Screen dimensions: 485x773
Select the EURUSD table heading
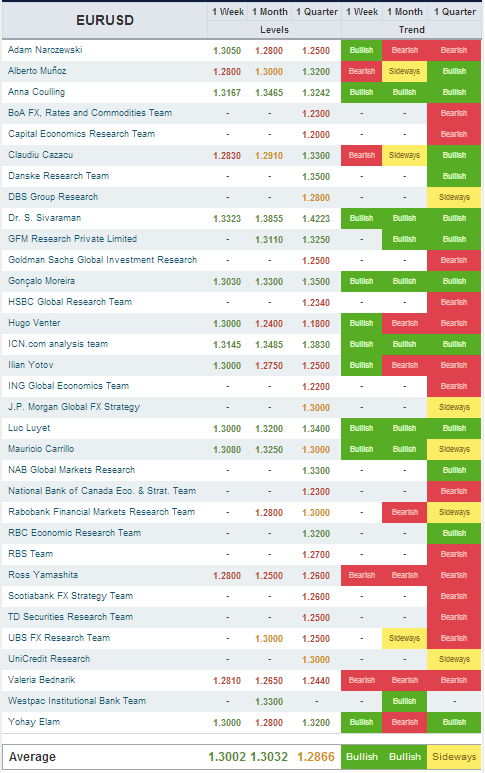tap(104, 20)
